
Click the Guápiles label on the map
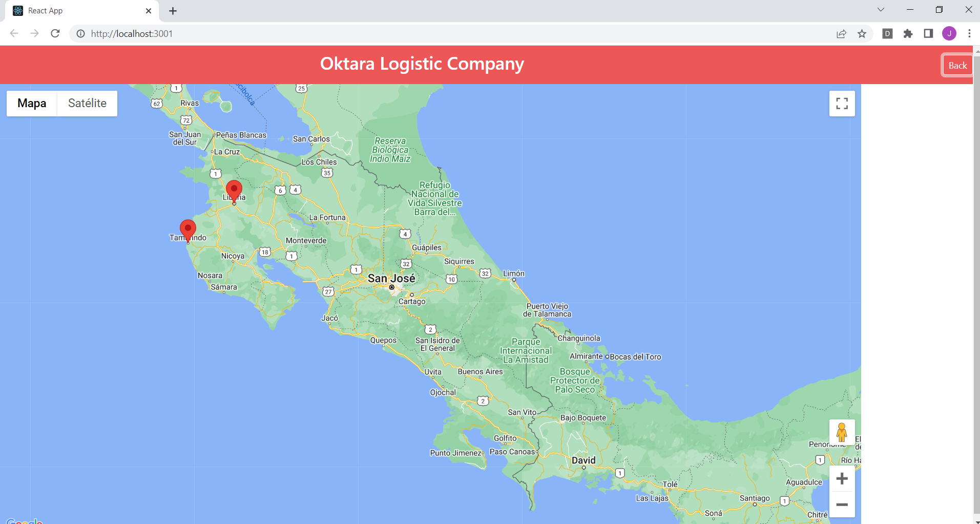pos(427,248)
